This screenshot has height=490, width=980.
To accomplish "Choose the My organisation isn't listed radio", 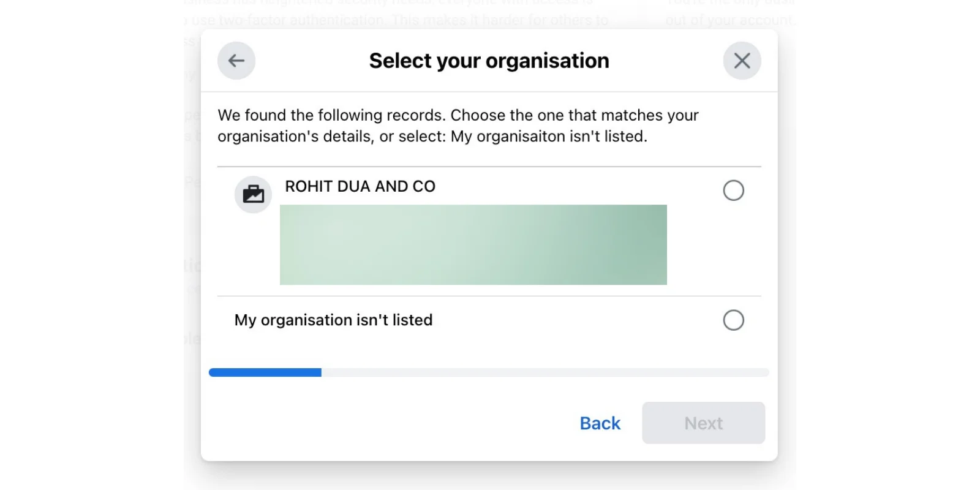I will point(733,320).
